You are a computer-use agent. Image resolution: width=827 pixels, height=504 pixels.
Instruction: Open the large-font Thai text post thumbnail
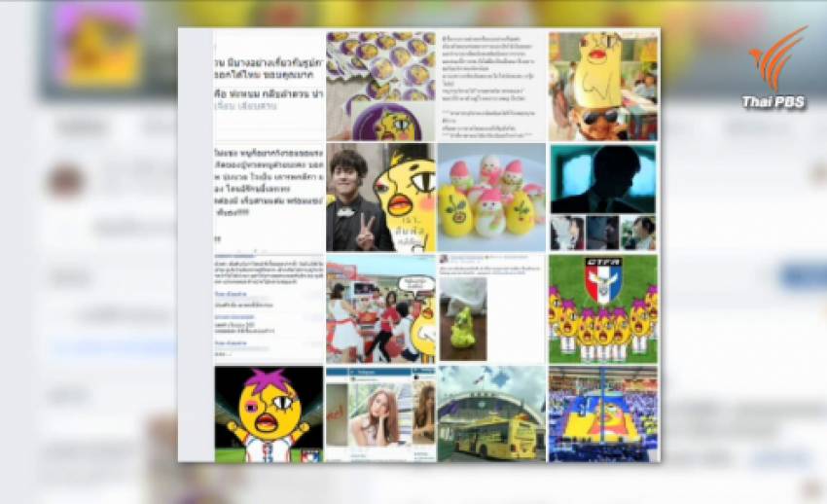pos(269,86)
